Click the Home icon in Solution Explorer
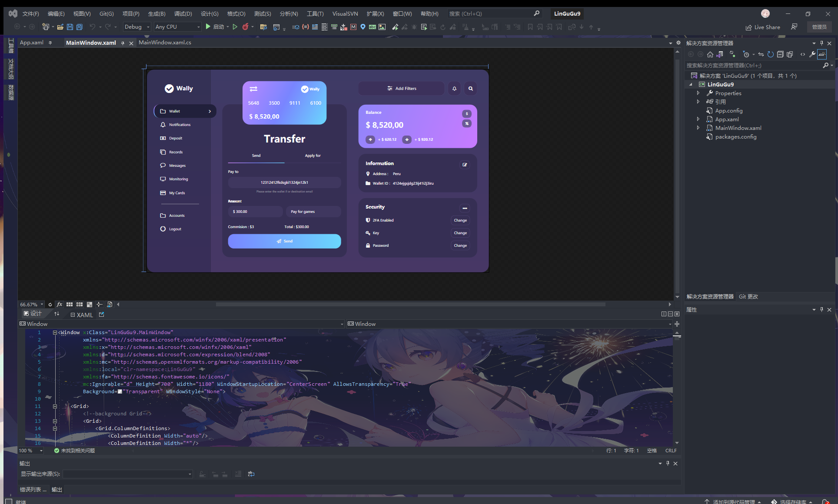838x504 pixels. [x=710, y=54]
